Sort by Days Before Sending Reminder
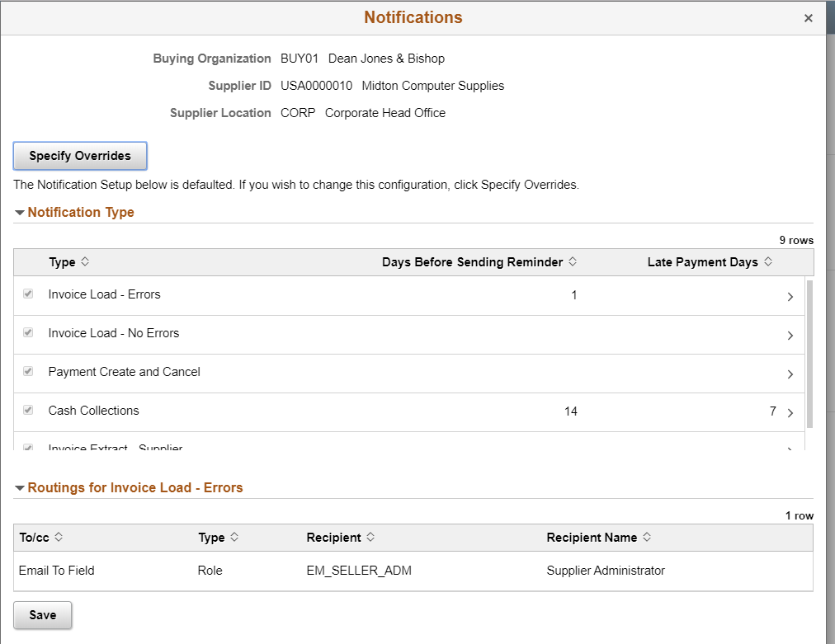The width and height of the screenshot is (835, 644). click(x=573, y=262)
